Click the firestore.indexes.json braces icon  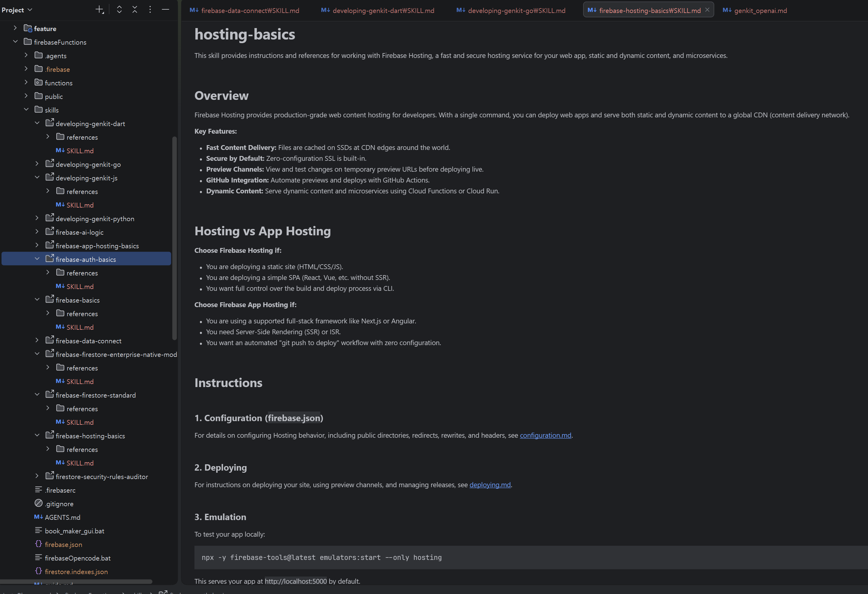pyautogui.click(x=39, y=571)
